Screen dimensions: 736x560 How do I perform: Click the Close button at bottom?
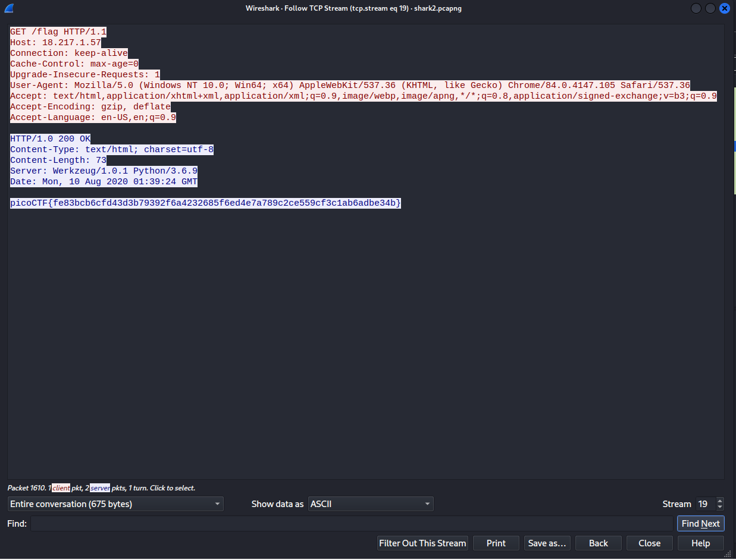(649, 543)
